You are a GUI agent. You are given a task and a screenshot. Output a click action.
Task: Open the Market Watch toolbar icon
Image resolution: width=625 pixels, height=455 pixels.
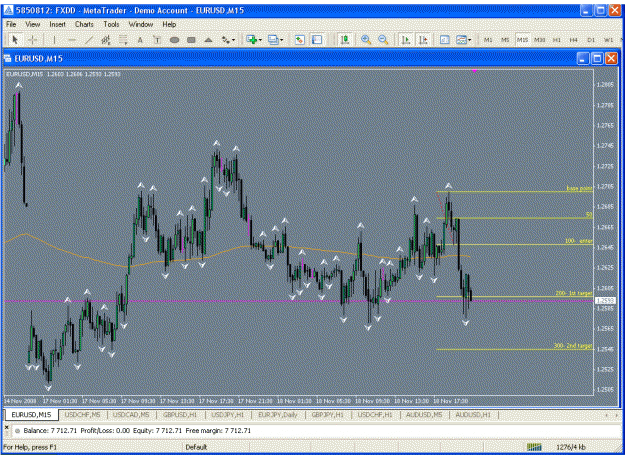[x=299, y=39]
